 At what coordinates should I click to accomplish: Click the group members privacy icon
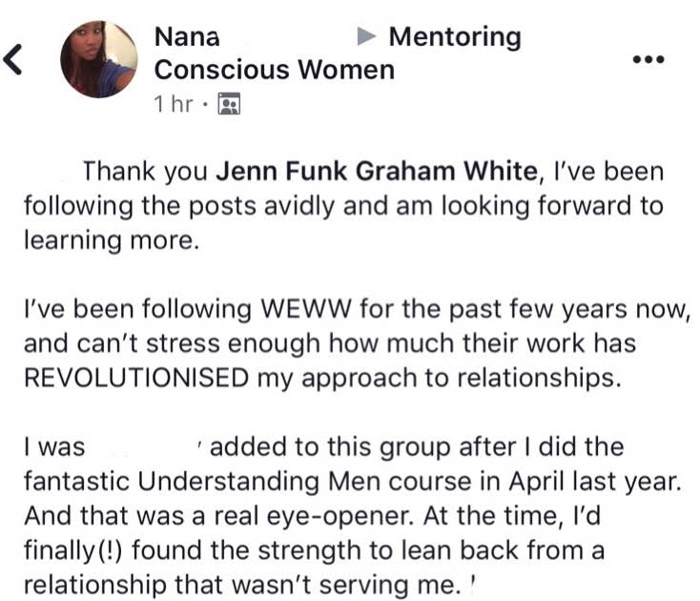pyautogui.click(x=229, y=104)
